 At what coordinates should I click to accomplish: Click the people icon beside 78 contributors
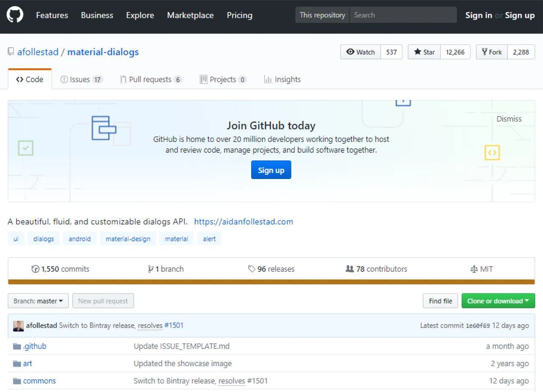coord(350,269)
